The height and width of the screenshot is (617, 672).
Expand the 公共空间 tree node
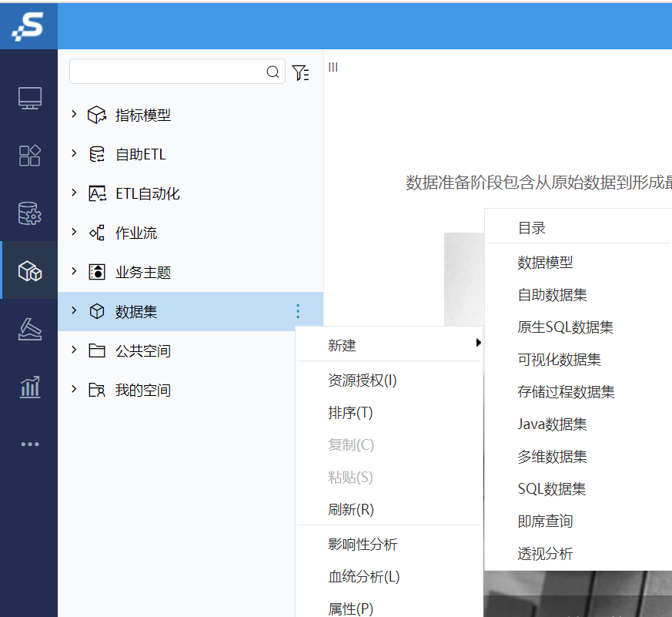[74, 350]
